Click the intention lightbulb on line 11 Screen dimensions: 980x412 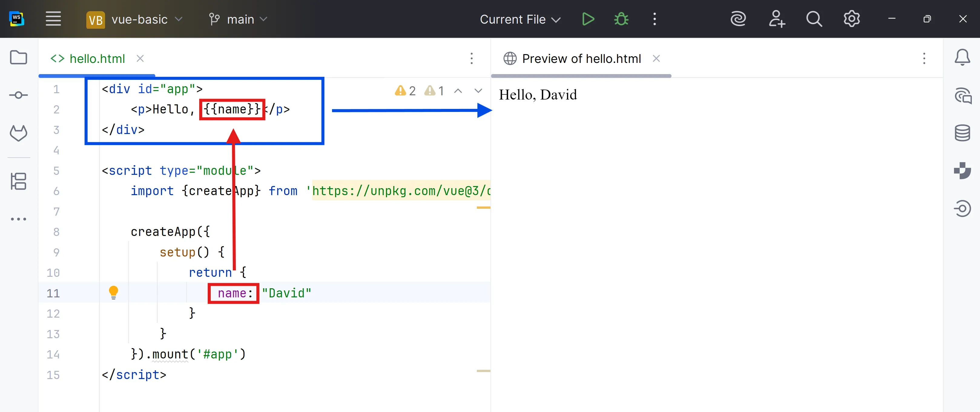113,292
